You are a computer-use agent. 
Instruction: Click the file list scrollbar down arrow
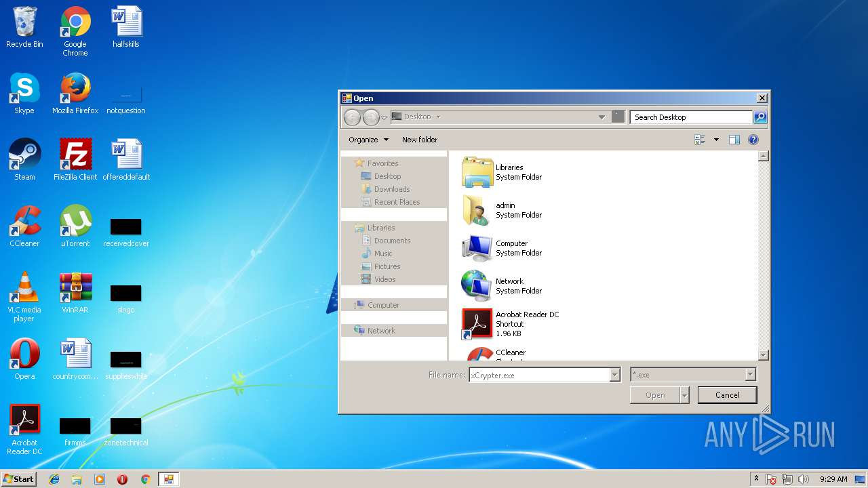[763, 355]
